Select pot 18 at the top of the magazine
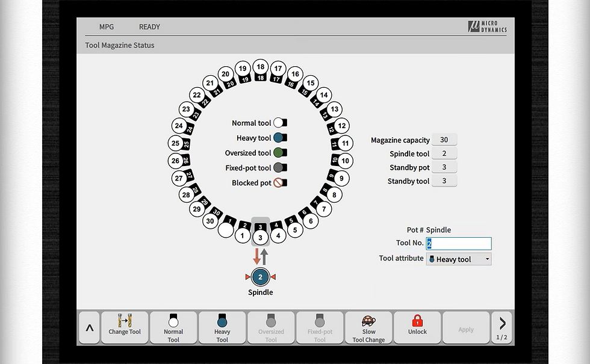This screenshot has width=590, height=364. click(260, 67)
